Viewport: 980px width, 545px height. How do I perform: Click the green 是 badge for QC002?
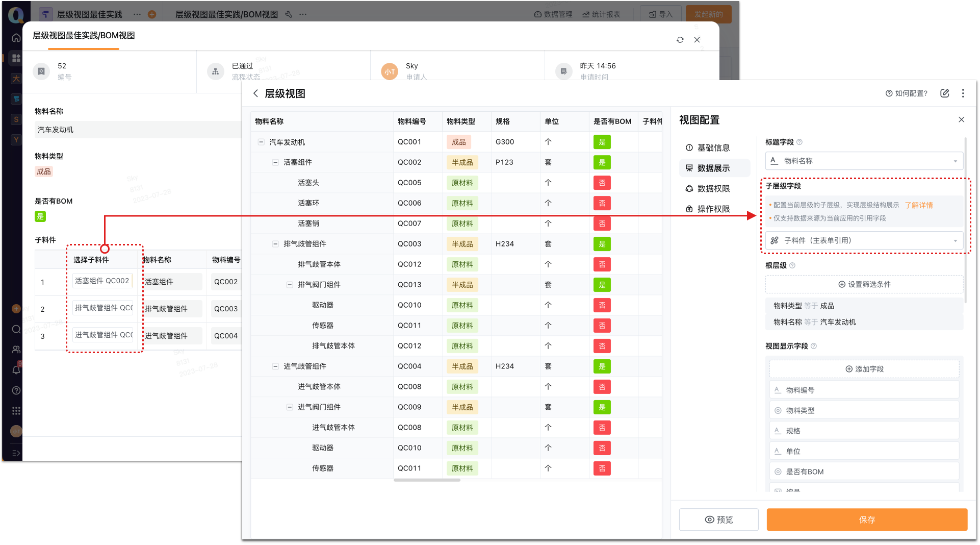[602, 162]
